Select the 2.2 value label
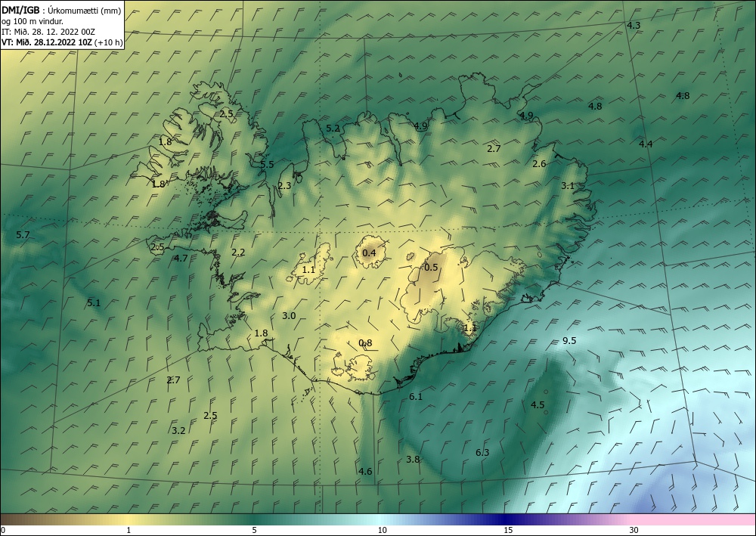This screenshot has width=756, height=536. [238, 252]
